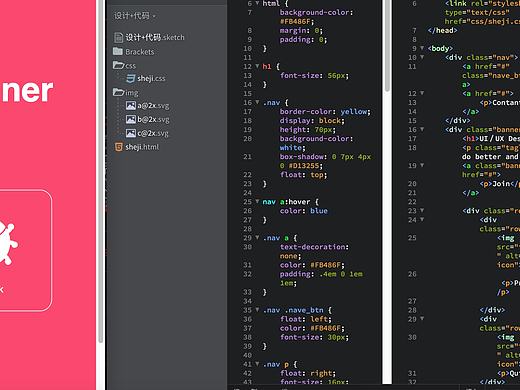Click 'float: right;' on line 42
This screenshot has width=520, height=390.
tap(308, 373)
